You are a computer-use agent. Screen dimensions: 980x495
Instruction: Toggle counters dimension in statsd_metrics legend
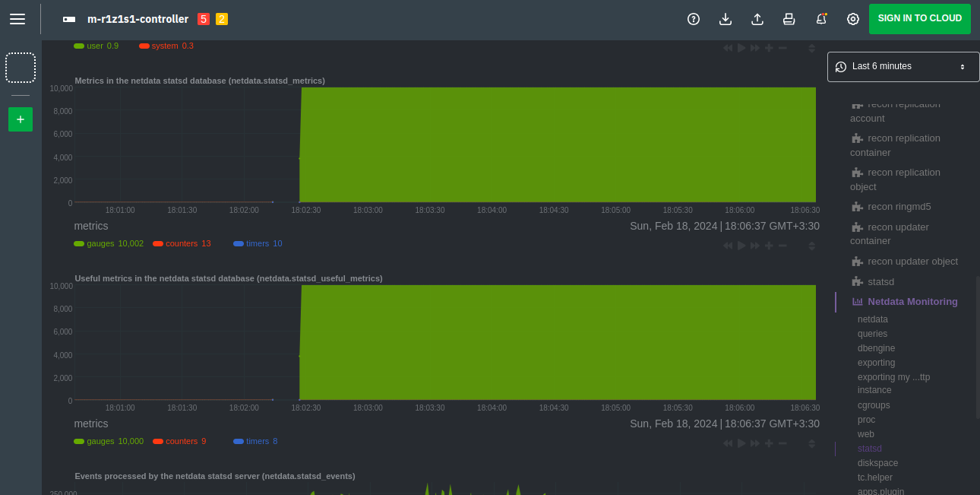181,243
